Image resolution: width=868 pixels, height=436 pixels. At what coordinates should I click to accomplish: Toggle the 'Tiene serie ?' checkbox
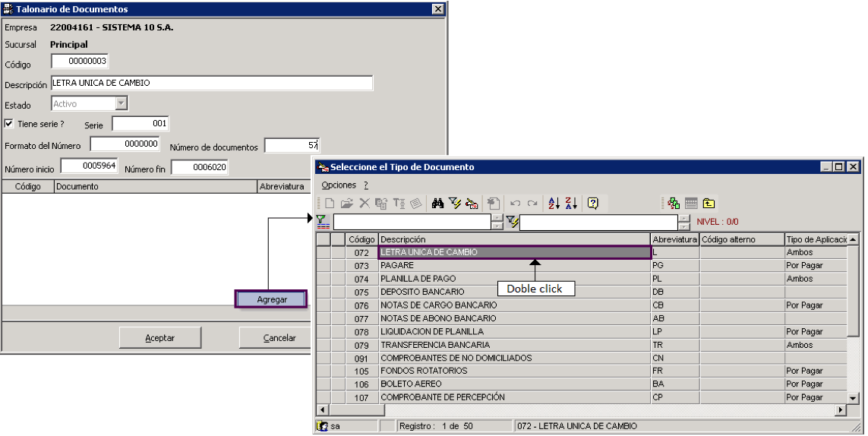(x=9, y=124)
